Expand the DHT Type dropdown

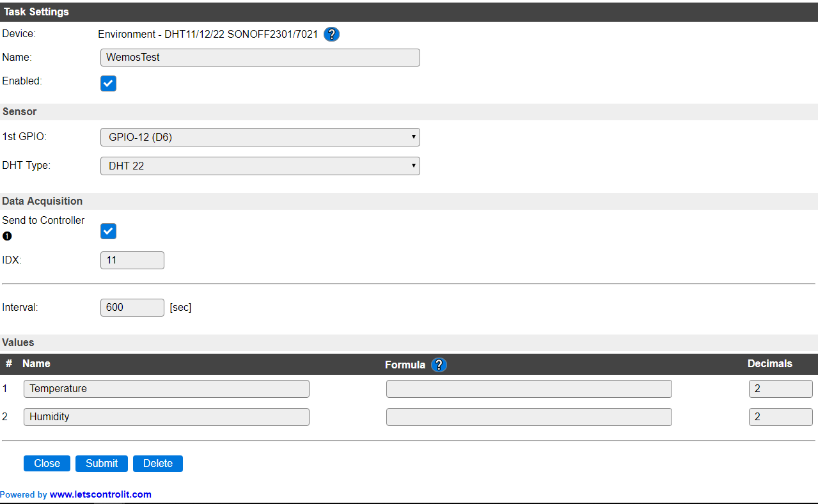[260, 166]
